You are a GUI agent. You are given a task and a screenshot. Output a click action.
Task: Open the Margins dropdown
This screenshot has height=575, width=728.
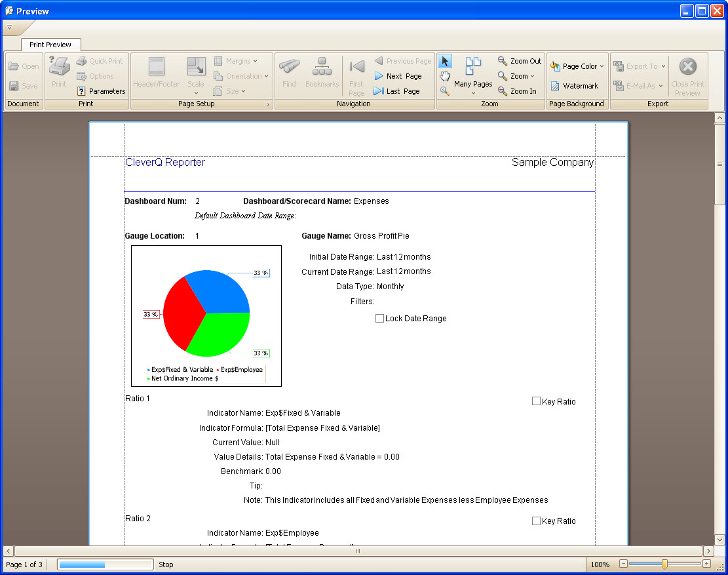coord(242,60)
